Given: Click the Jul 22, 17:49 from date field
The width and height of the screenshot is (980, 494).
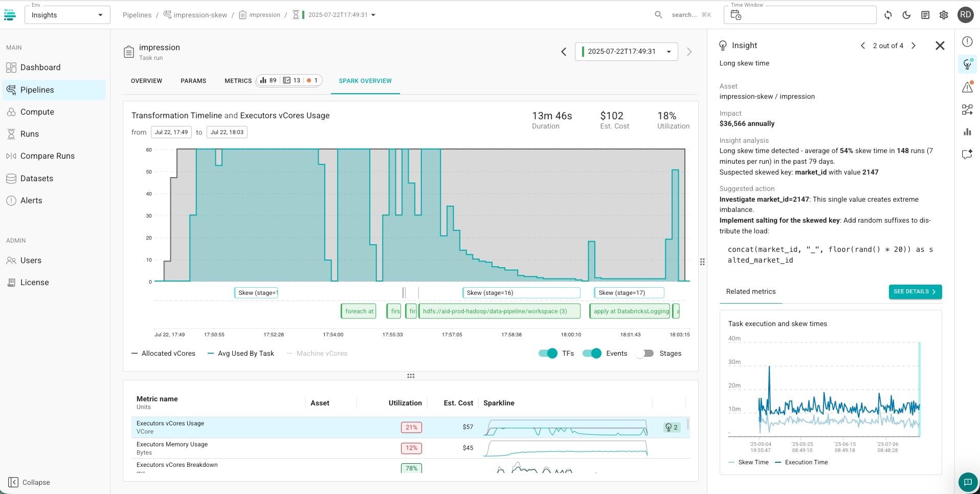Looking at the screenshot, I should pos(171,132).
